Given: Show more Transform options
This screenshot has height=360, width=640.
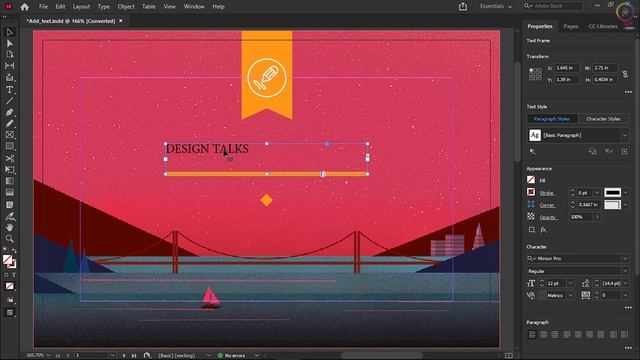Looking at the screenshot, I should click(x=628, y=92).
